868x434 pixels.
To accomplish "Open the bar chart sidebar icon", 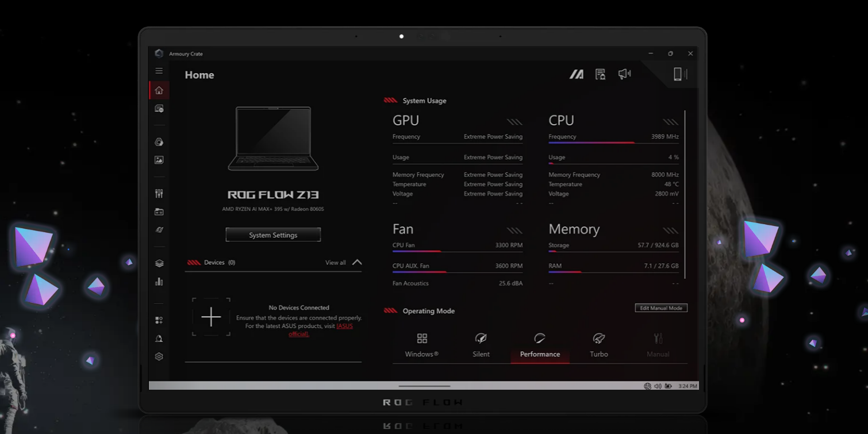I will (x=159, y=282).
